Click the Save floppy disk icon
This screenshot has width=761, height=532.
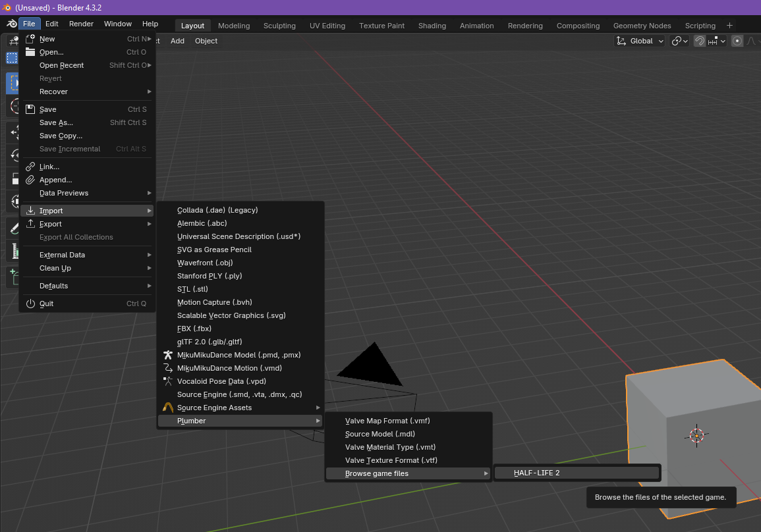point(30,109)
